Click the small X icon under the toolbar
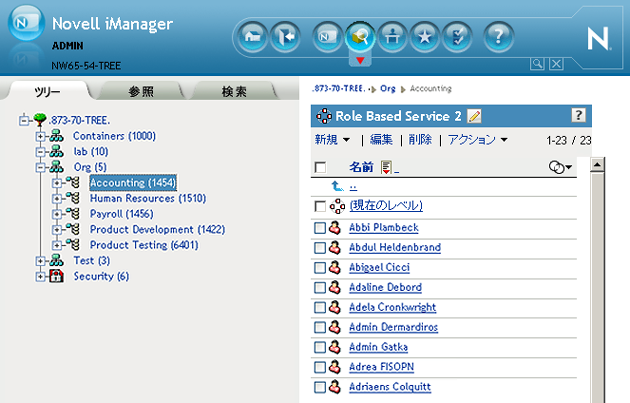 [x=556, y=63]
